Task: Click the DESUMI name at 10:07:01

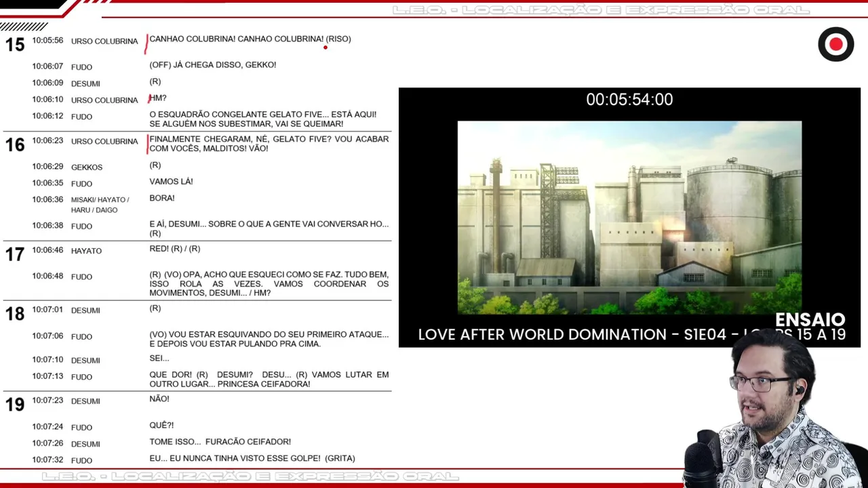Action: click(85, 310)
